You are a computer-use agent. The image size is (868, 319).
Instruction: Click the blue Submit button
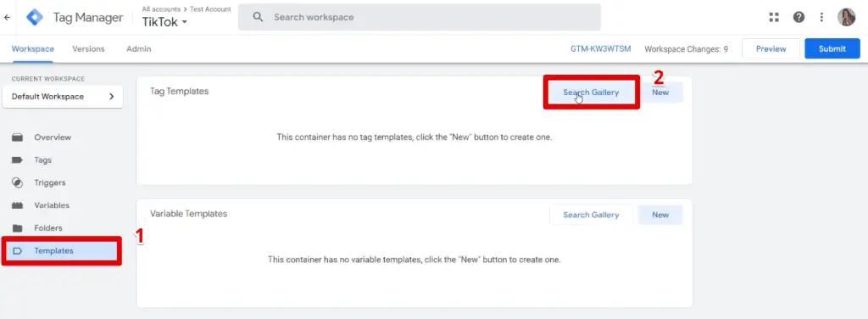832,48
